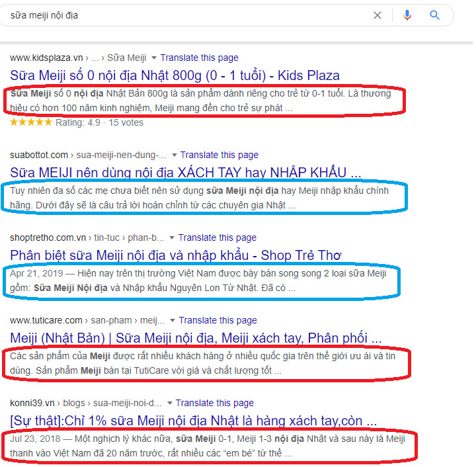This screenshot has width=476, height=467.
Task: Click the www.tuticare.com breadcrumb URL
Action: (87, 320)
